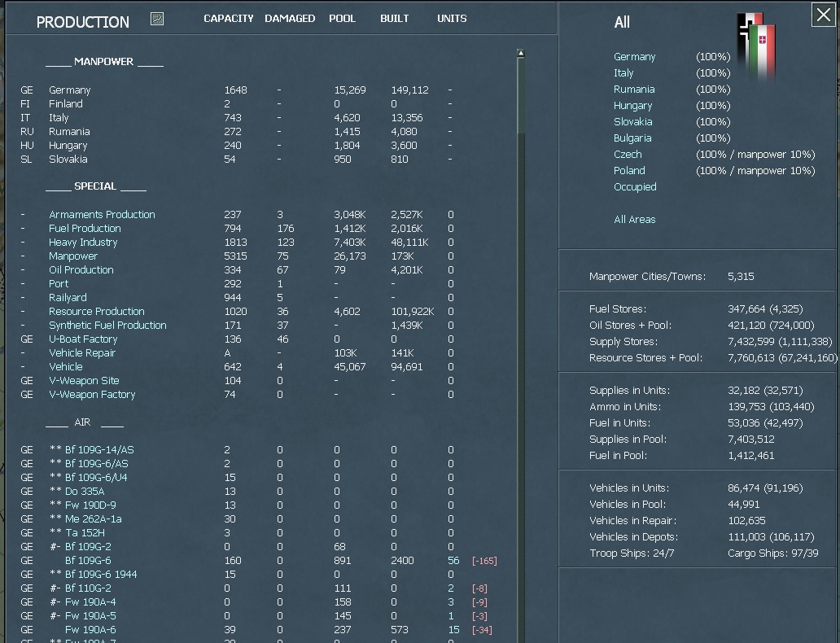840x643 pixels.
Task: Click the red [-165] shortfall indicator for Bf 109G-6
Action: click(486, 560)
